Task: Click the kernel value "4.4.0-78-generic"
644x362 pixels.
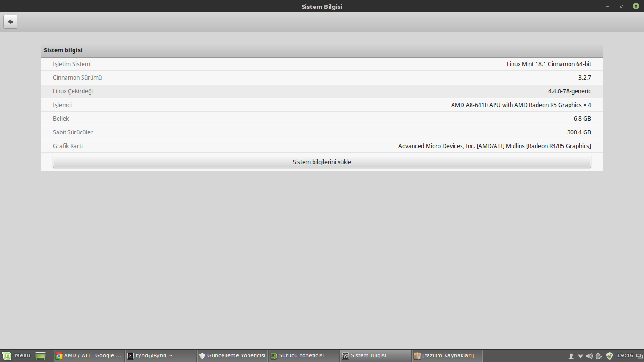Action: [570, 91]
